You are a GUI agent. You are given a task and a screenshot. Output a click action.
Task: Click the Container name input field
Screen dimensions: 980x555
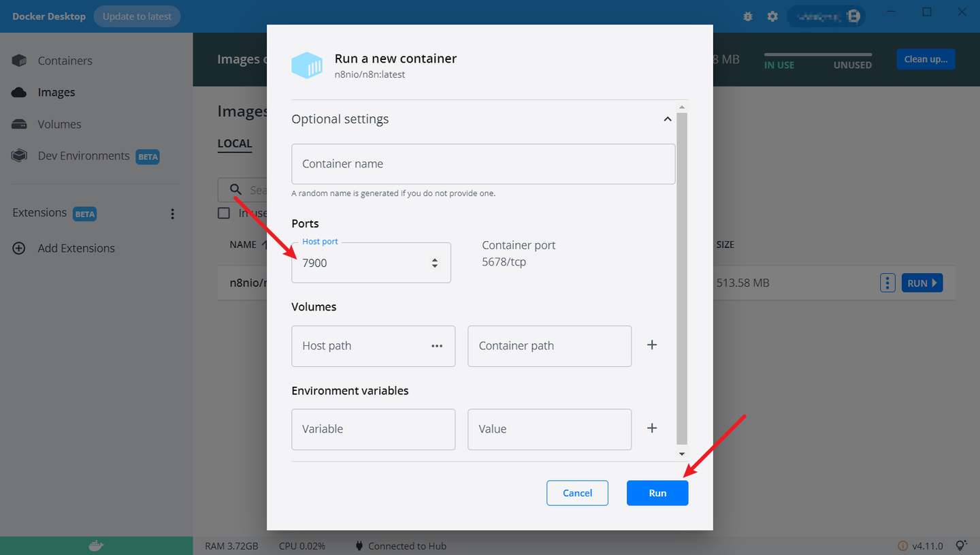(x=483, y=164)
